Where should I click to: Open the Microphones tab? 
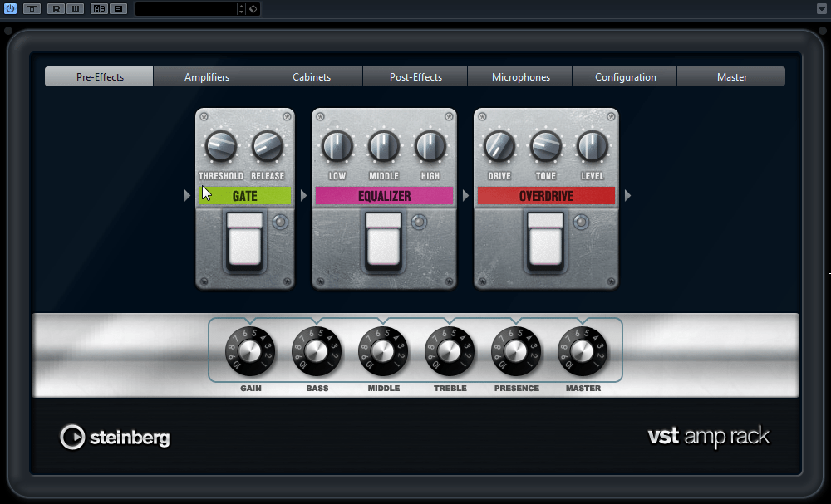[x=520, y=76]
